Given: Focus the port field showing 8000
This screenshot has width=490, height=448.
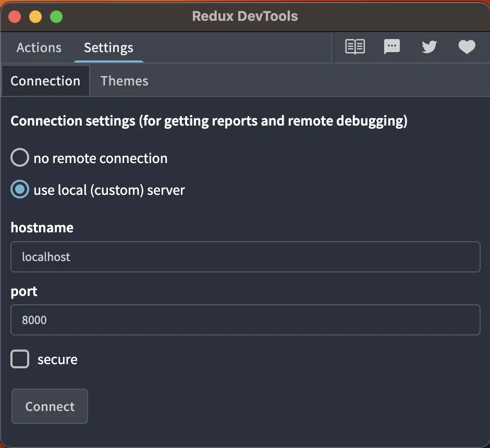Looking at the screenshot, I should (245, 320).
